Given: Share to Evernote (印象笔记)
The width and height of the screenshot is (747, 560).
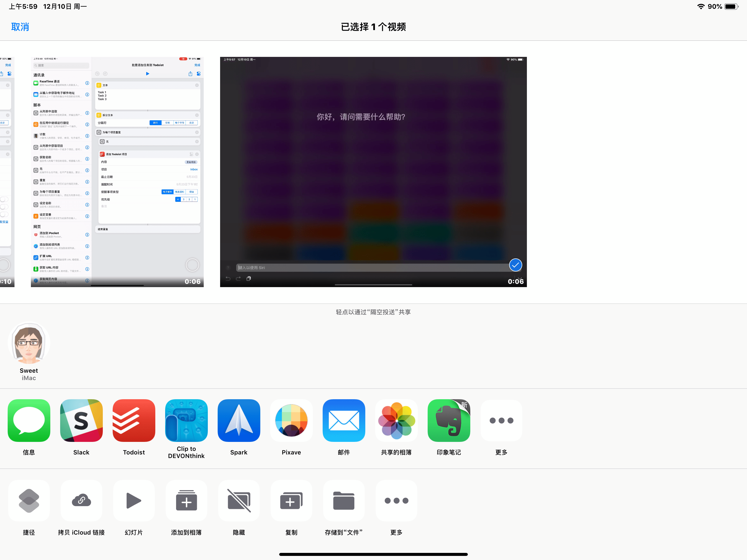Looking at the screenshot, I should [x=448, y=421].
